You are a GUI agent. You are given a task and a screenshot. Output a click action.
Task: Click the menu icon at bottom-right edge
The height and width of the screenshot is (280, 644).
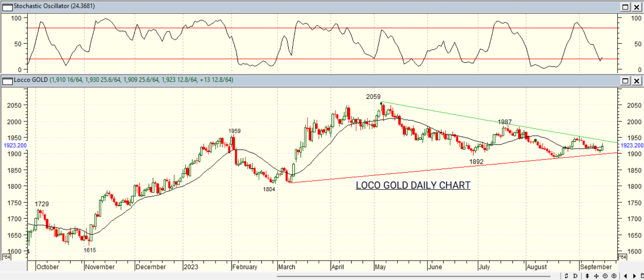(x=642, y=276)
